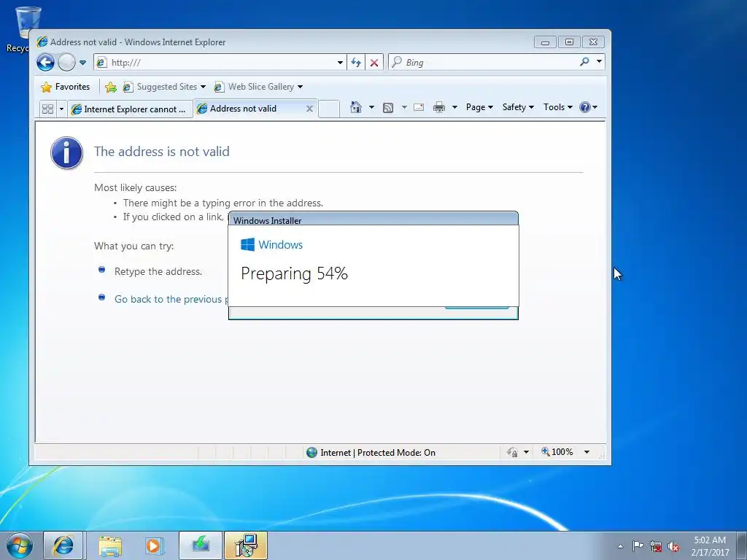Open Windows Explorer from the taskbar
747x560 pixels.
pyautogui.click(x=110, y=545)
